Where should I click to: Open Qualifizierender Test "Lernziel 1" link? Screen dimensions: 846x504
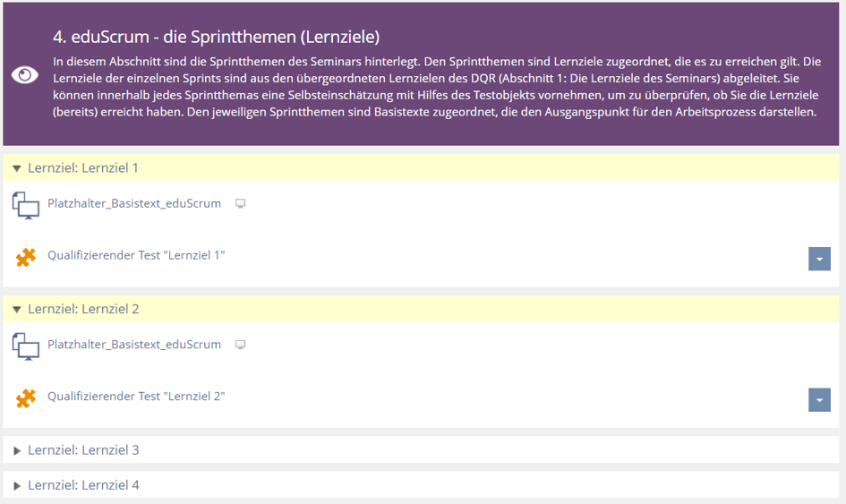pos(136,255)
